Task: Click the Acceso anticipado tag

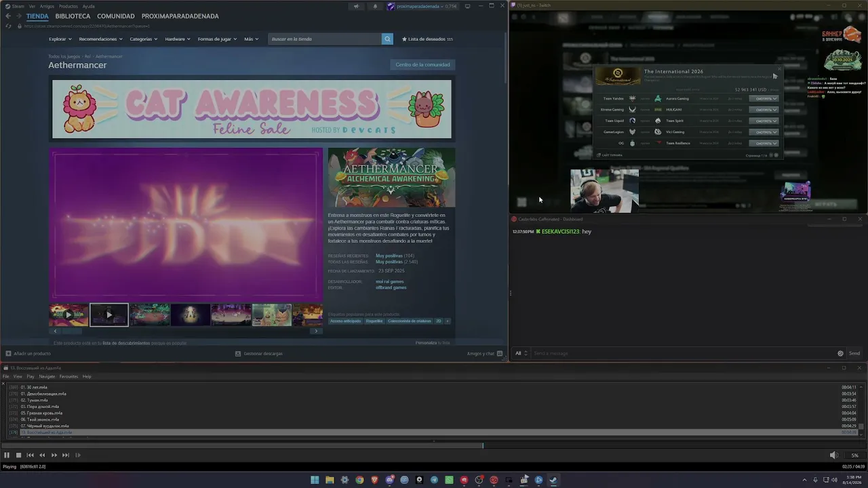Action: 345,321
